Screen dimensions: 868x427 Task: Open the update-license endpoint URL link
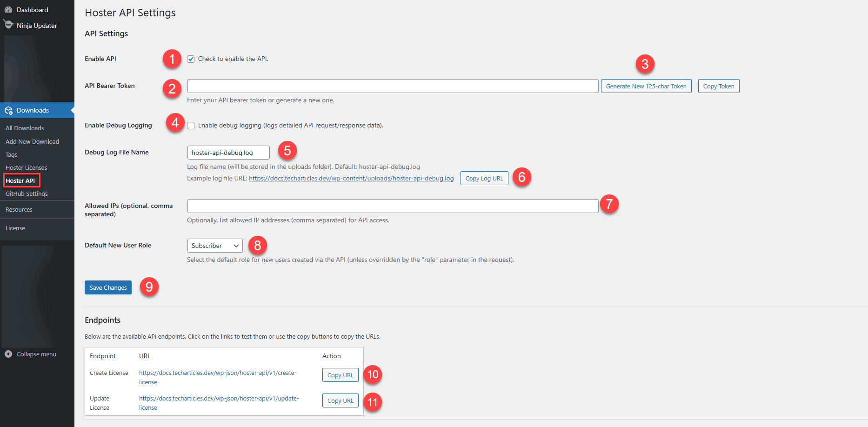click(x=219, y=403)
